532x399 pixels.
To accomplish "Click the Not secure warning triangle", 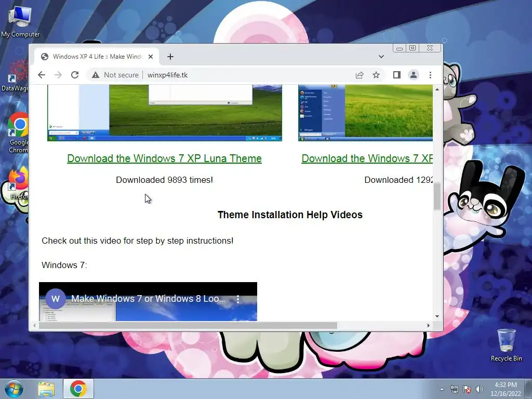I will coord(96,75).
